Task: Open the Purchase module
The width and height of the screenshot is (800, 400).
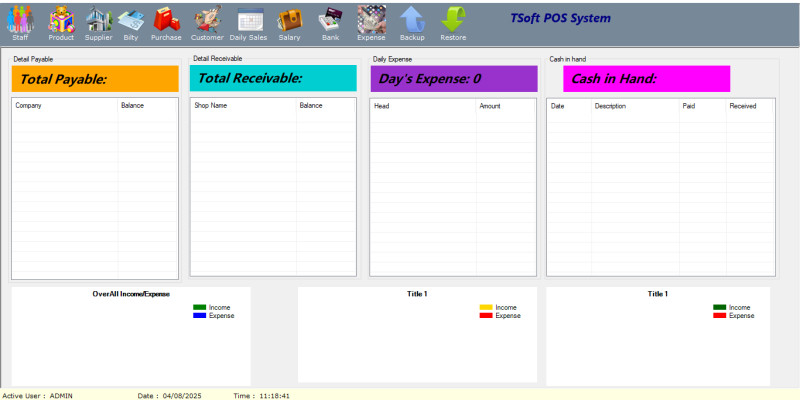Action: 166,19
